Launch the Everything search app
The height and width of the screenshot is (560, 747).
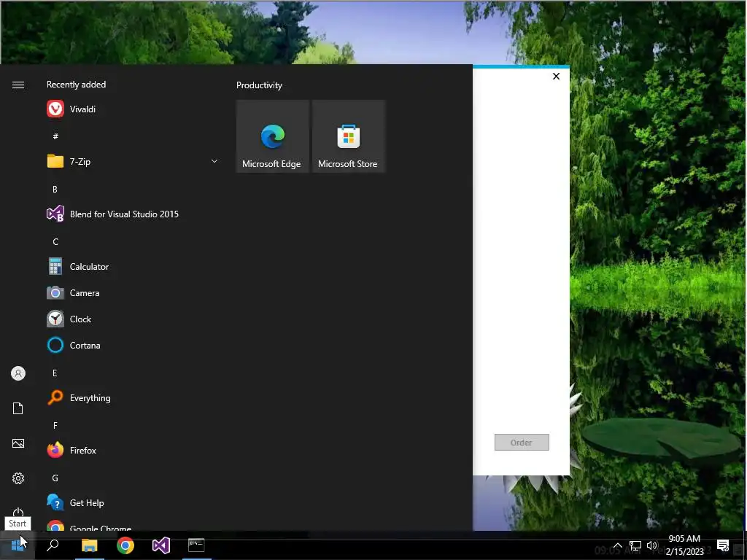pos(133,398)
